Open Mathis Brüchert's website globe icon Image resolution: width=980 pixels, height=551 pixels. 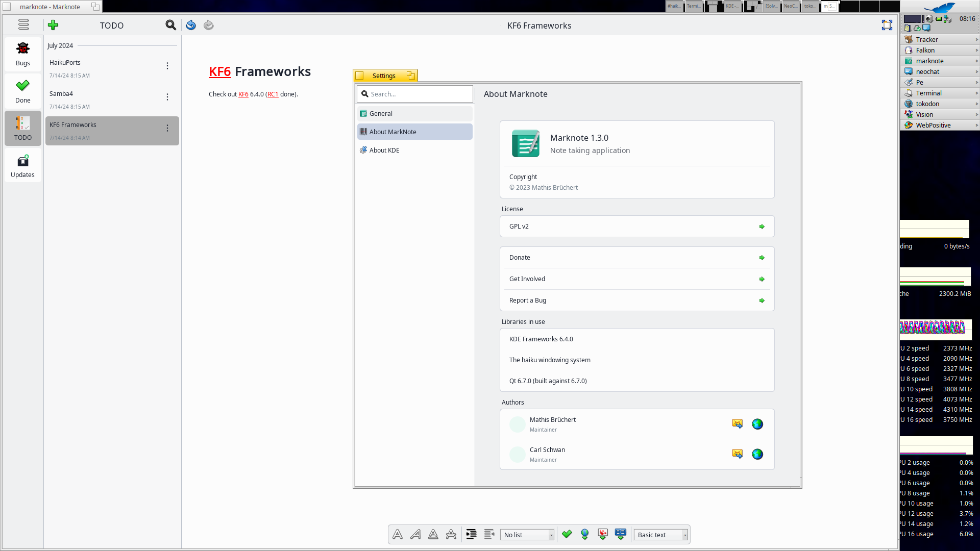tap(757, 424)
